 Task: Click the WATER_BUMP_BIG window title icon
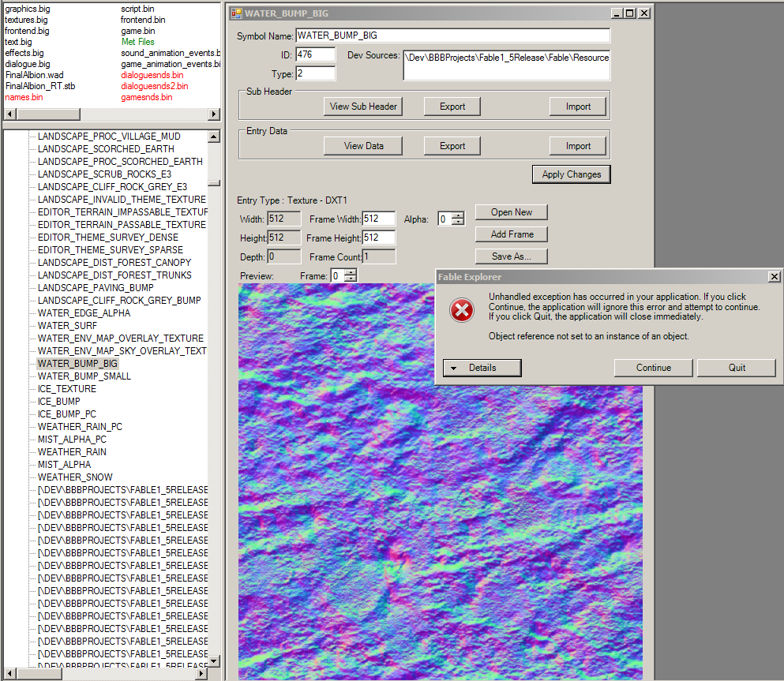coord(236,13)
